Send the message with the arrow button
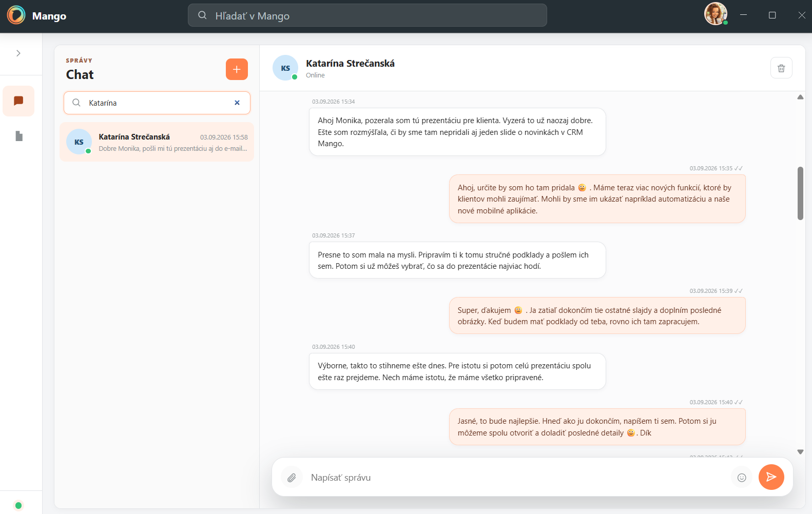 pos(771,477)
